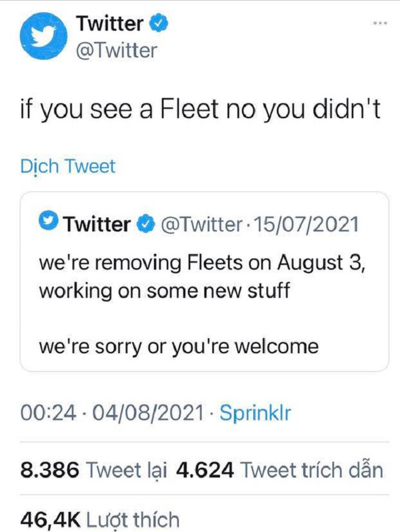Click the 00:24 · 04/08/2021 timestamp
Screen dimensions: 400x532
(112, 413)
